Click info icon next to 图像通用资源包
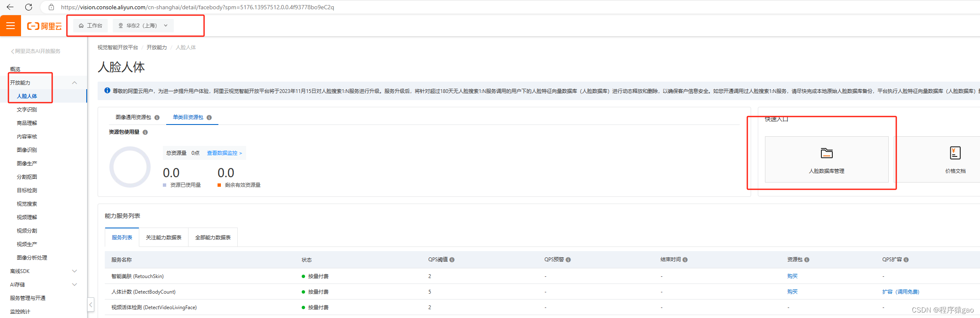Viewport: 980px width, 318px height. coord(157,118)
